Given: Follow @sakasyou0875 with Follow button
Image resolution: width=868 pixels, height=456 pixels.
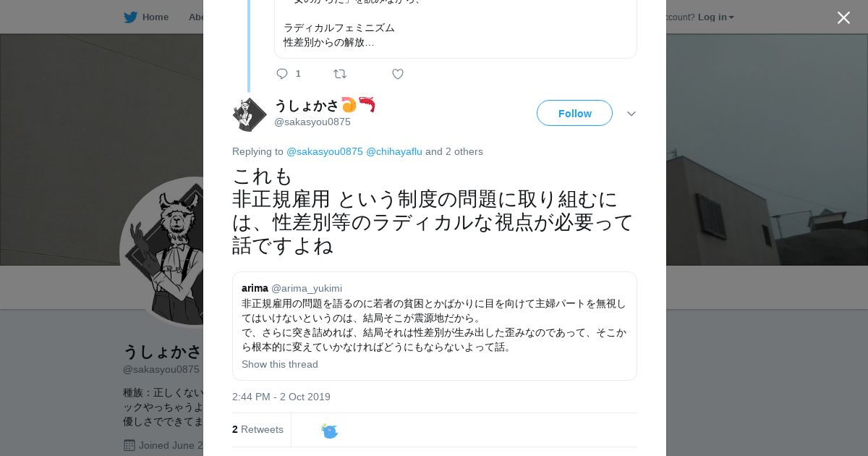Looking at the screenshot, I should point(574,113).
